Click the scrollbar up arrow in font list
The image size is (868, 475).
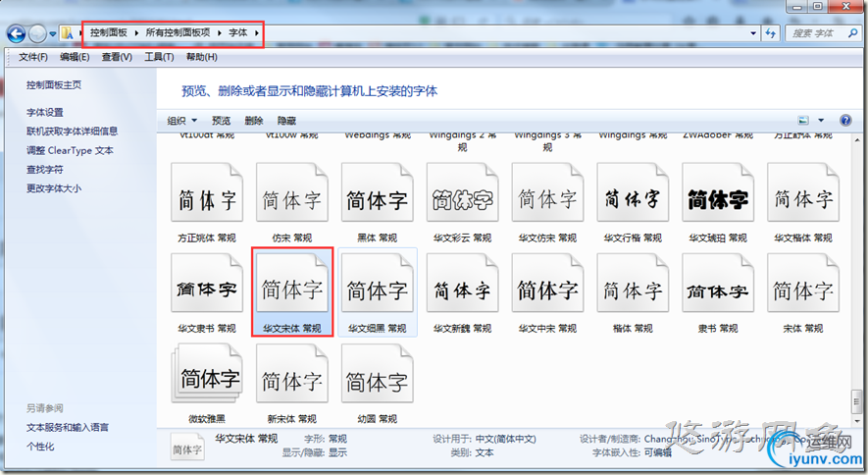click(x=856, y=140)
